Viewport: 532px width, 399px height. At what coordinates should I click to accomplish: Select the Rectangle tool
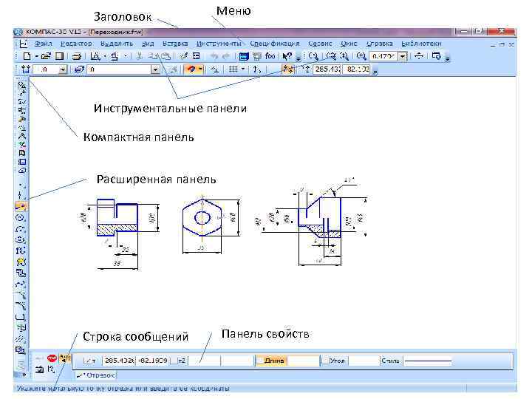tap(21, 317)
